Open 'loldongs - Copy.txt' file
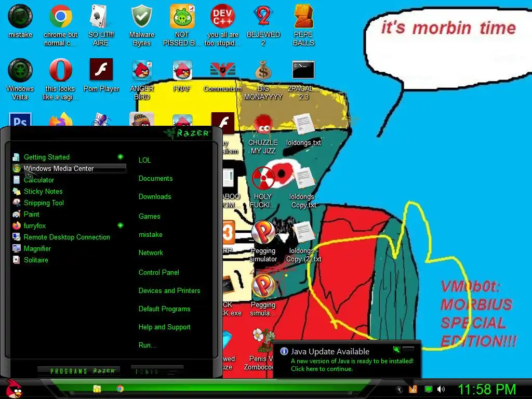The image size is (532, 399). (x=303, y=187)
